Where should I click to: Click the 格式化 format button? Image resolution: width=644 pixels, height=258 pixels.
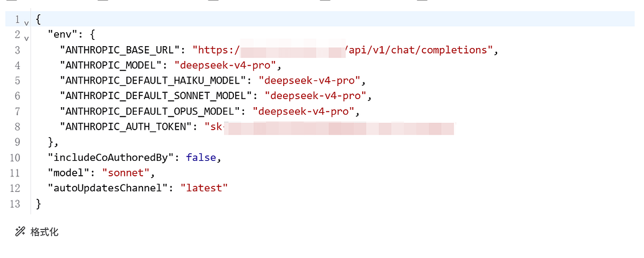click(x=37, y=232)
